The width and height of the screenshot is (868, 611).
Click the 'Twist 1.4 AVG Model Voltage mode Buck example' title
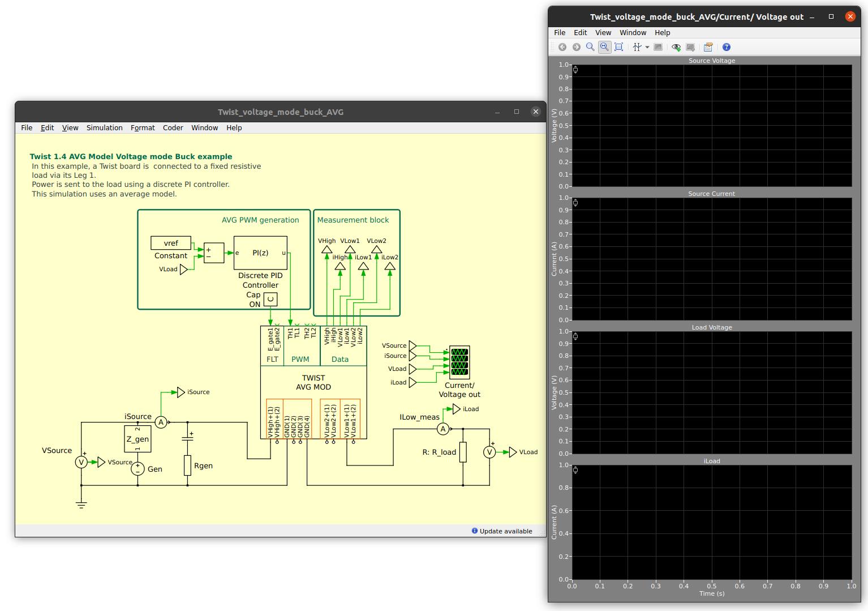coord(131,156)
